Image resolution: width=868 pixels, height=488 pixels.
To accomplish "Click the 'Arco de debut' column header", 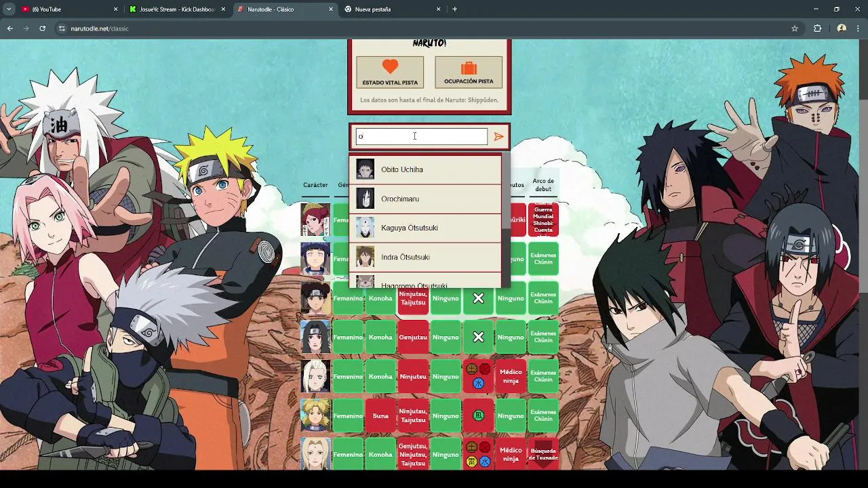I will tap(543, 185).
